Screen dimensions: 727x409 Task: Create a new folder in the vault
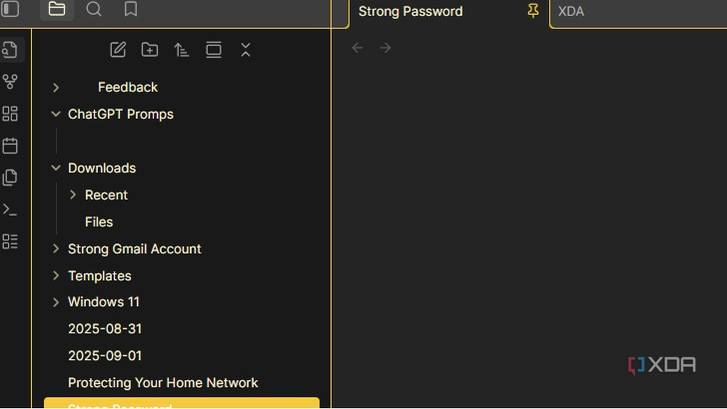coord(149,50)
